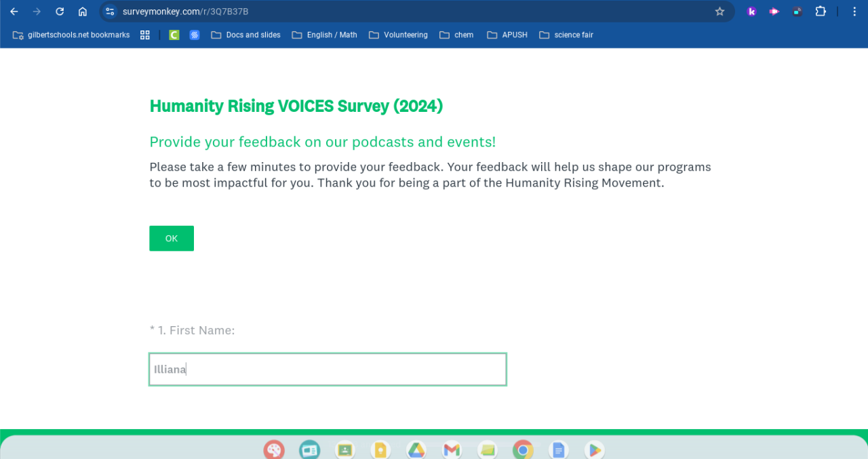View site information icon in address bar
The width and height of the screenshot is (868, 459).
click(x=111, y=12)
